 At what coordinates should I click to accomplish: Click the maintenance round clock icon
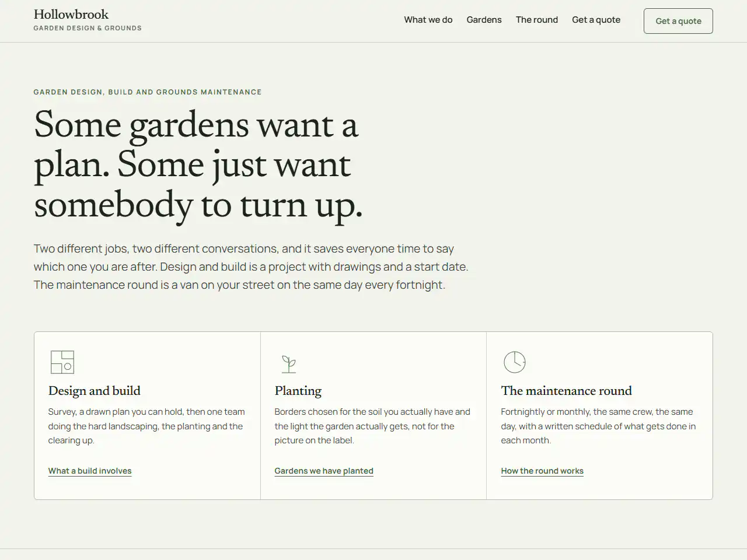(x=515, y=362)
